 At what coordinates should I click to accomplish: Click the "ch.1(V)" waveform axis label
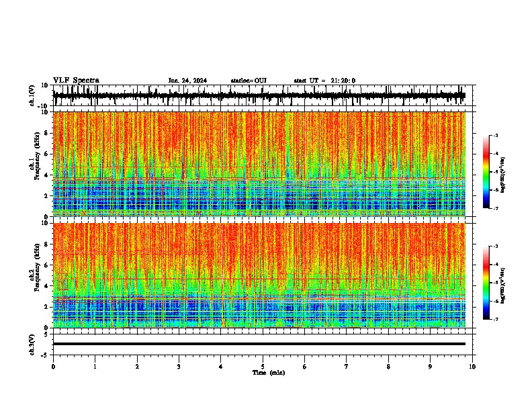point(32,95)
